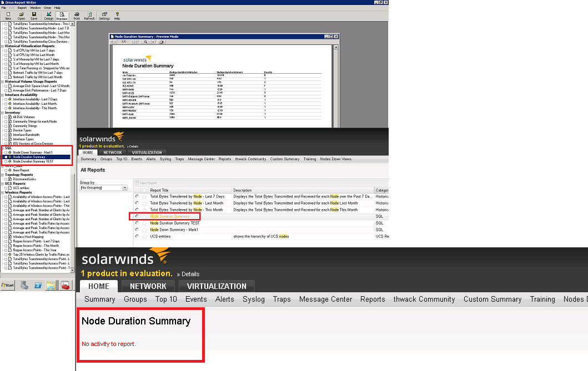The height and width of the screenshot is (371, 588).
Task: Open Message Center in All Reports navigation
Action: 202,159
